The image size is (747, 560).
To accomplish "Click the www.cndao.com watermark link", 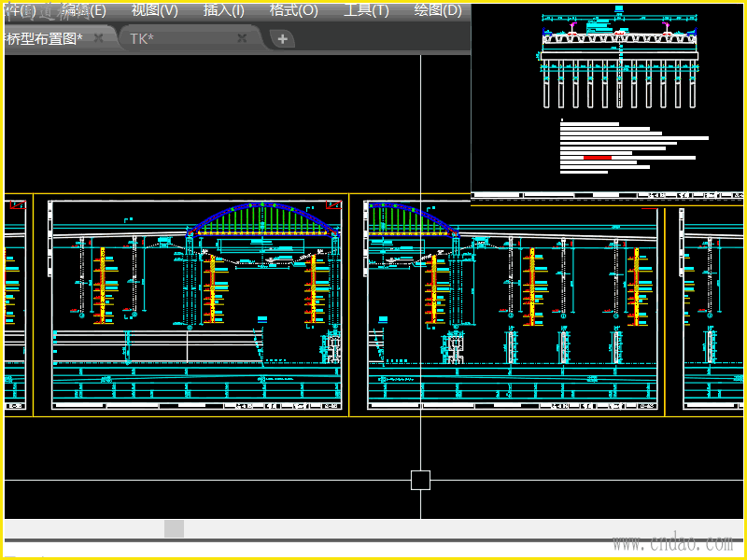I will (671, 542).
